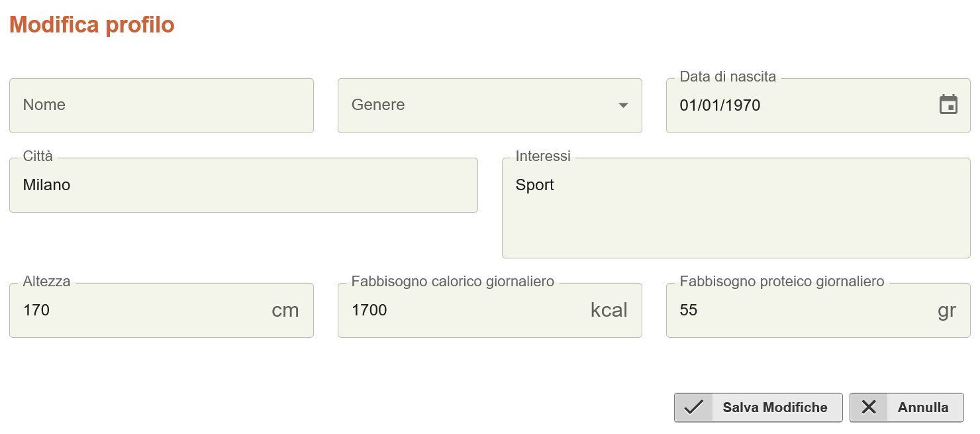Viewport: 980px width, 434px height.
Task: Select the Città field showing Milano
Action: point(243,185)
